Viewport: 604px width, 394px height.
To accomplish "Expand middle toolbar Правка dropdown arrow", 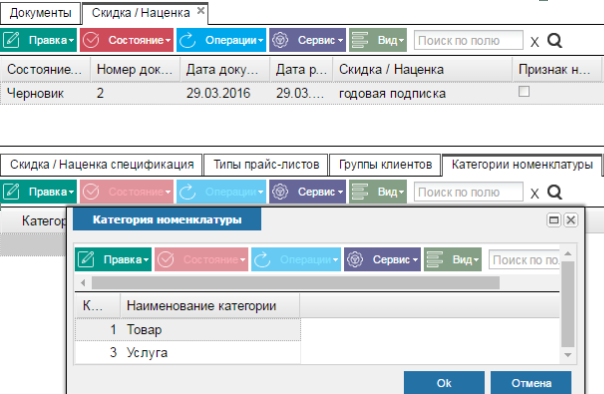I will pos(71,191).
